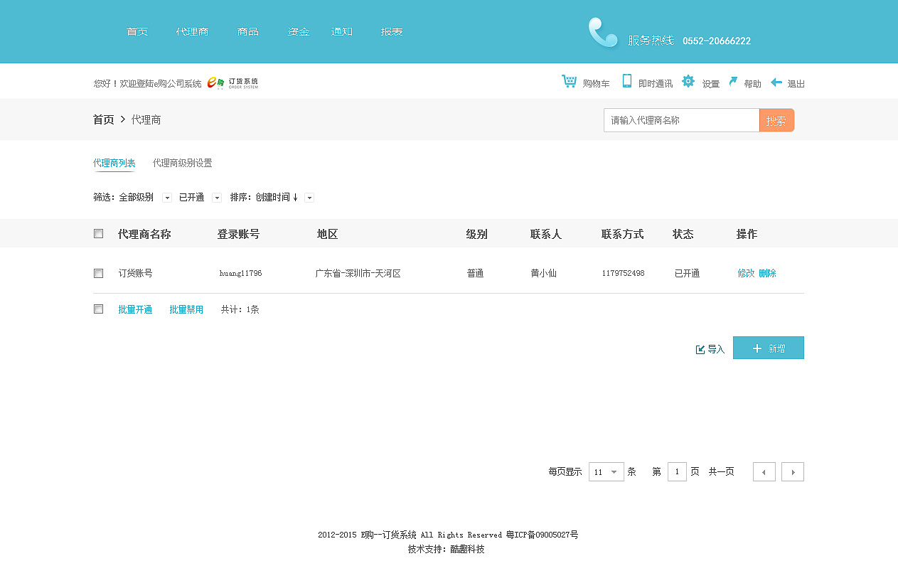Screen dimensions: 898x588
Task: Click 酷趣科技 in footer
Action: (x=467, y=550)
